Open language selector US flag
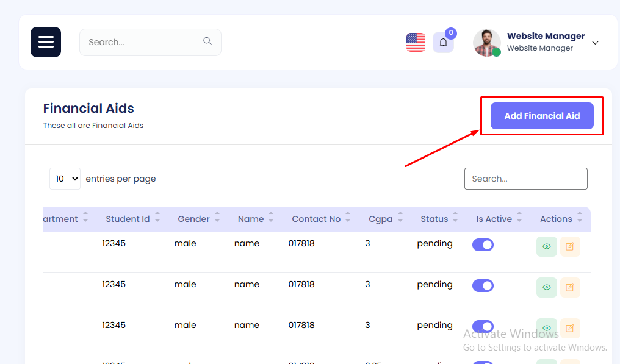The width and height of the screenshot is (620, 364). [416, 42]
